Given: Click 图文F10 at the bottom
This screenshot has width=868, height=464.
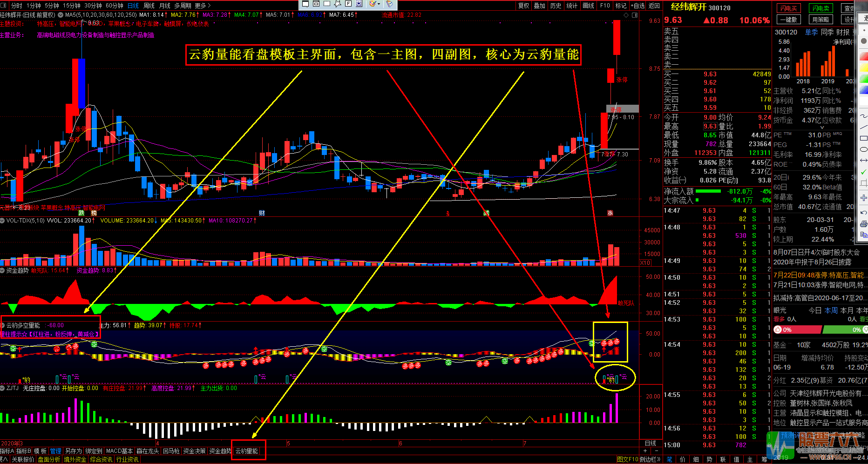Looking at the screenshot, I should [x=628, y=459].
